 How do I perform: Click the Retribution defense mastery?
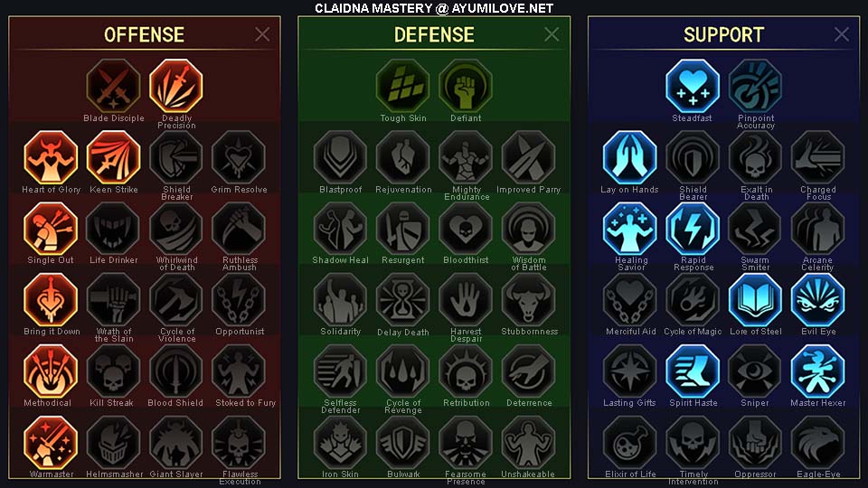466,371
